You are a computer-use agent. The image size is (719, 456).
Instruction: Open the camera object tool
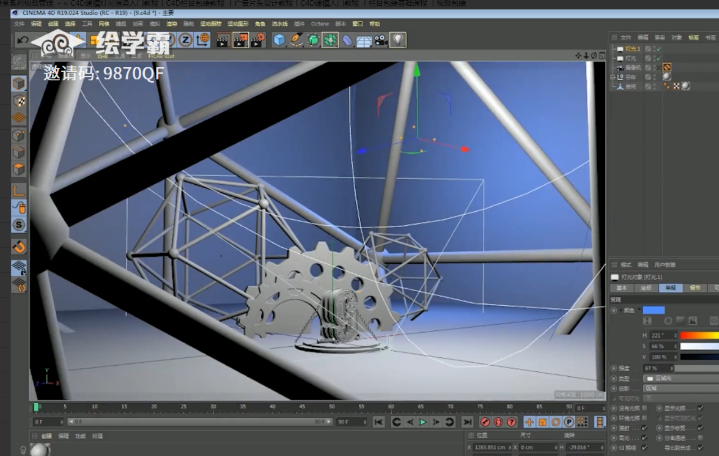coord(381,41)
